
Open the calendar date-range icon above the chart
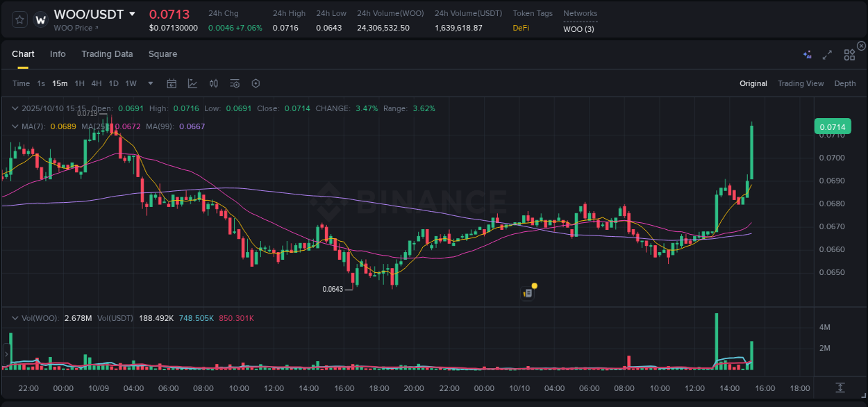[x=172, y=83]
